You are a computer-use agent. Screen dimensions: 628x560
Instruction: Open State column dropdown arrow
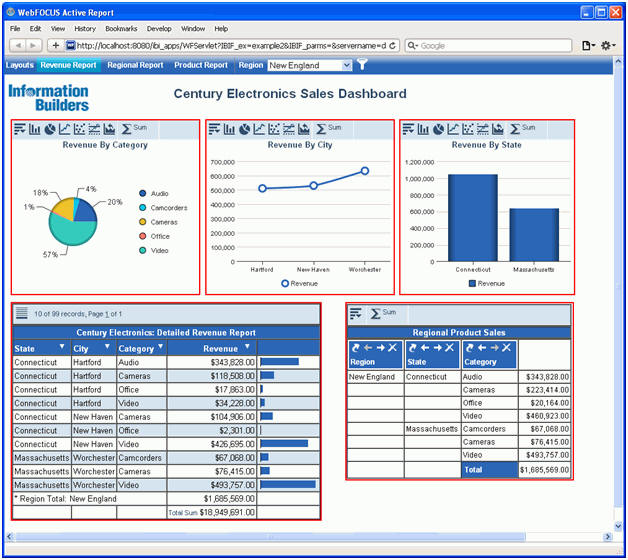tap(62, 346)
